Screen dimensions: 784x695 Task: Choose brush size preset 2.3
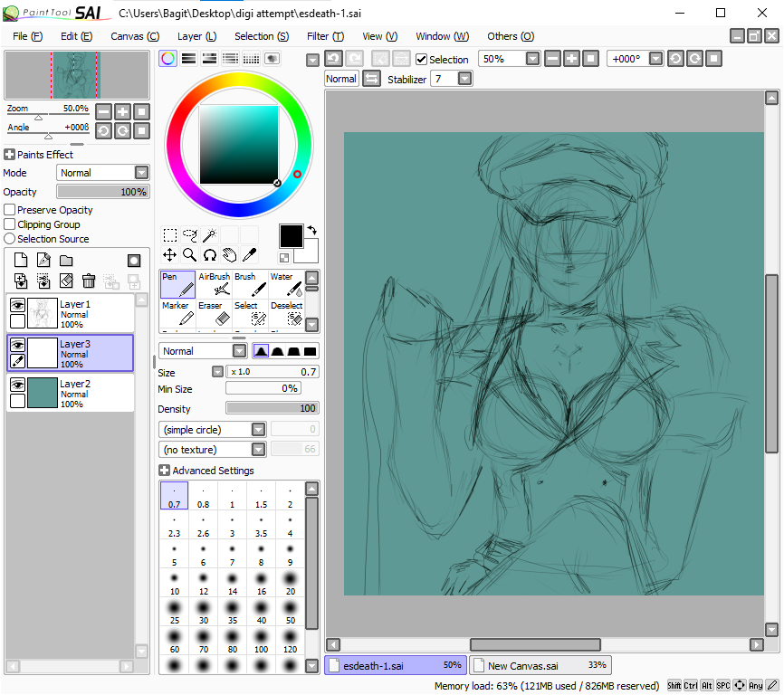pyautogui.click(x=175, y=525)
